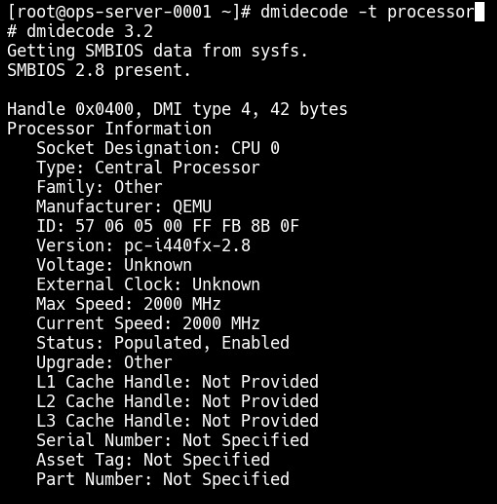Click the Processor Information heading
Image resolution: width=497 pixels, height=504 pixels.
(x=109, y=129)
